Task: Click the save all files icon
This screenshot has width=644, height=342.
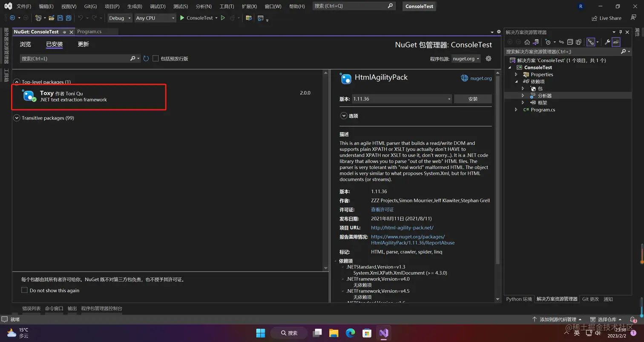Action: click(x=69, y=18)
